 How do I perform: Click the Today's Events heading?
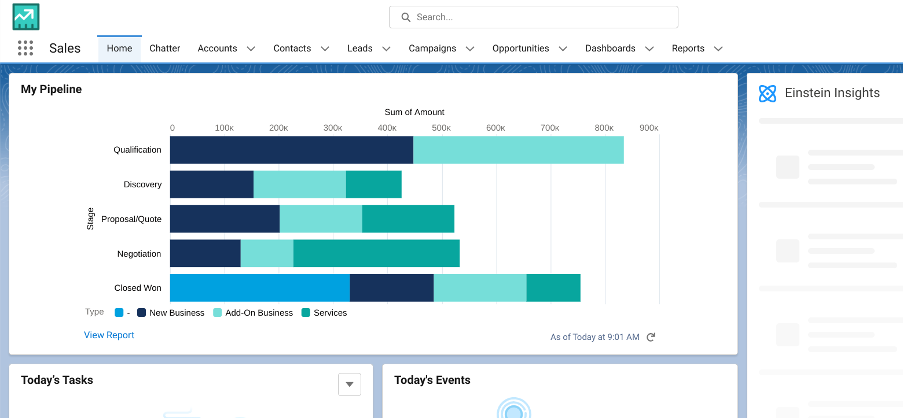pyautogui.click(x=432, y=380)
